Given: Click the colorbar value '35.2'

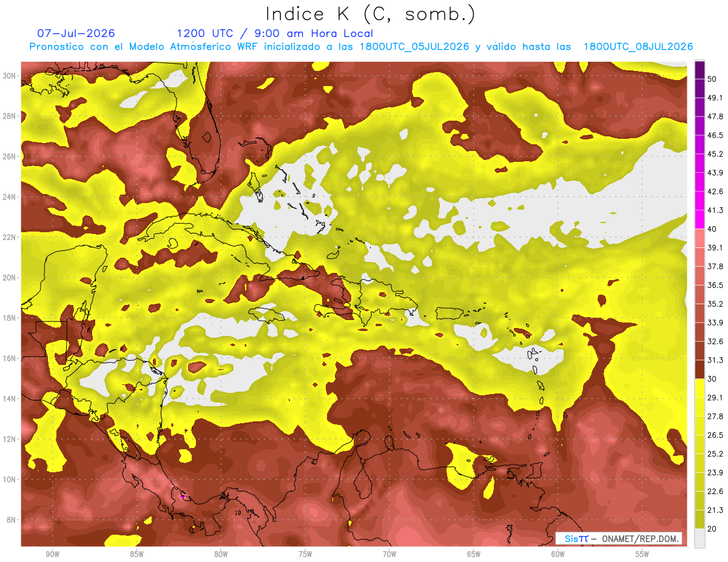Looking at the screenshot, I should (x=715, y=304).
